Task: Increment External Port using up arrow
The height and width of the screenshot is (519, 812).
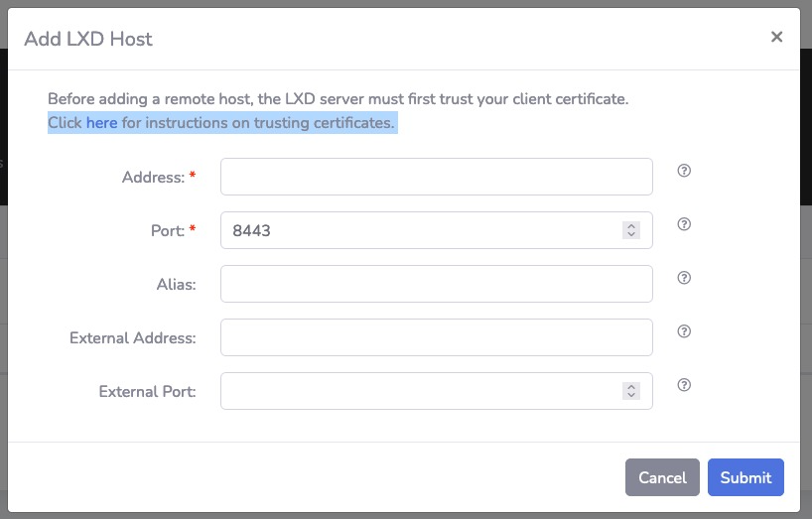Action: coord(631,386)
